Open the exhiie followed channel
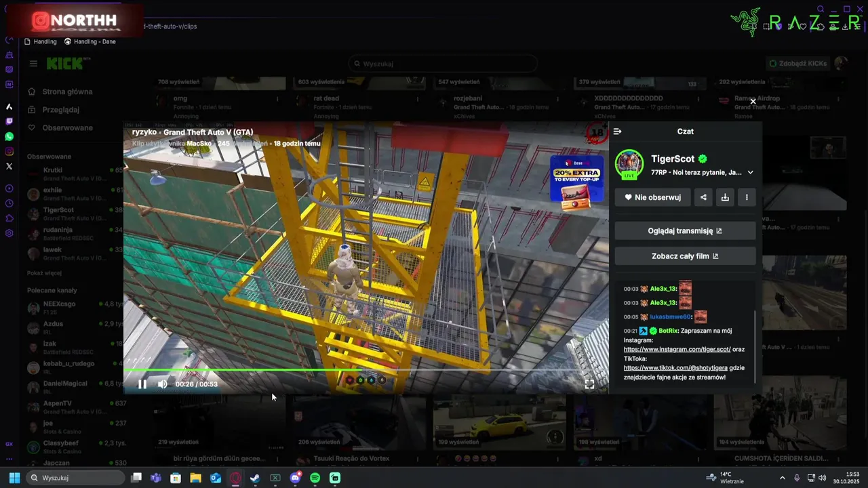The width and height of the screenshot is (868, 488). point(75,194)
